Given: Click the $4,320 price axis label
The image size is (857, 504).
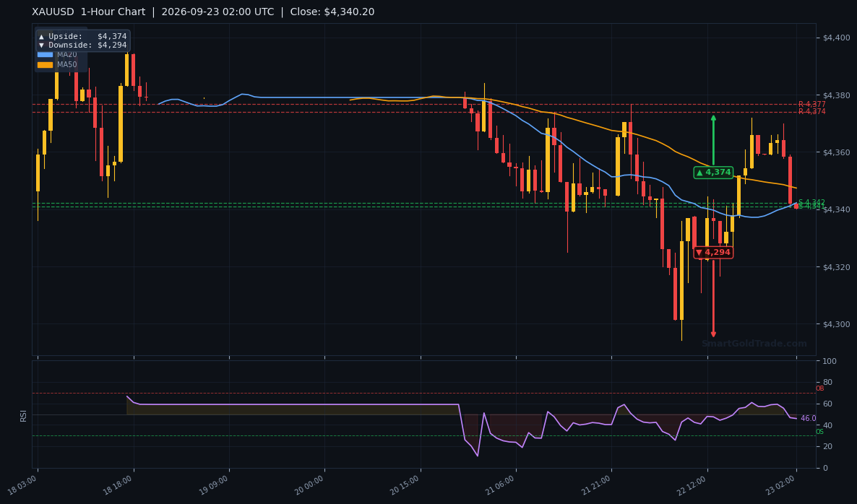Looking at the screenshot, I should (x=836, y=267).
